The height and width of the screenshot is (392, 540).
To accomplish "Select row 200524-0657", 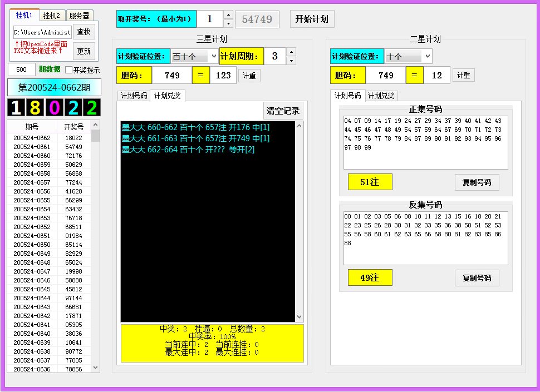I will click(49, 182).
